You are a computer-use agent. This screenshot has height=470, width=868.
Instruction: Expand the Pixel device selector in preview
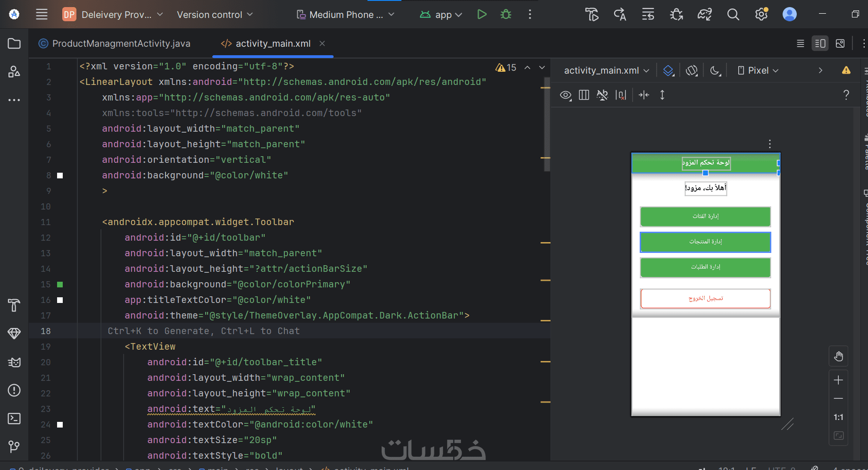pos(758,70)
